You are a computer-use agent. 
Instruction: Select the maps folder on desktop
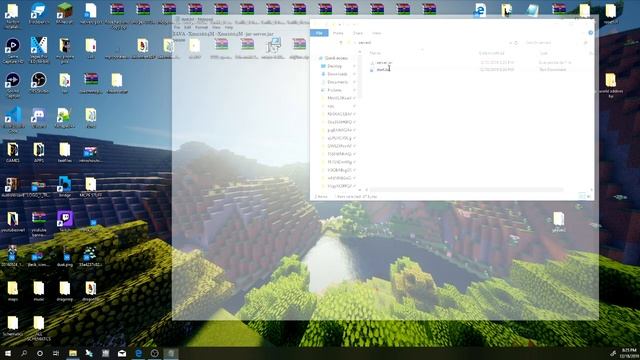pos(13,291)
